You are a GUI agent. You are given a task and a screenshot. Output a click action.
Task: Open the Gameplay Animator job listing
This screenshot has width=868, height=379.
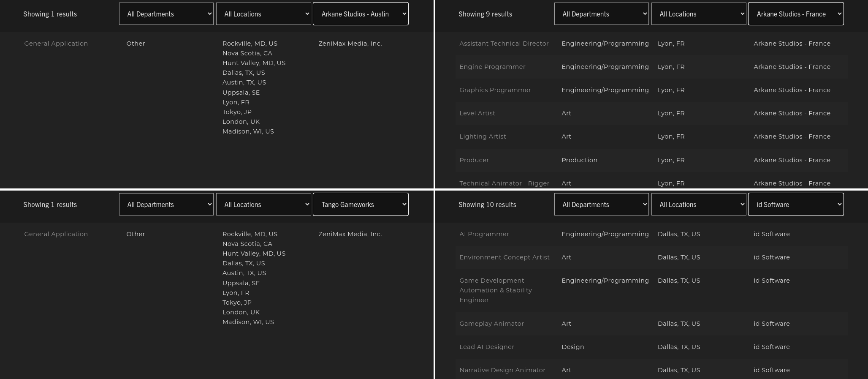coord(491,324)
